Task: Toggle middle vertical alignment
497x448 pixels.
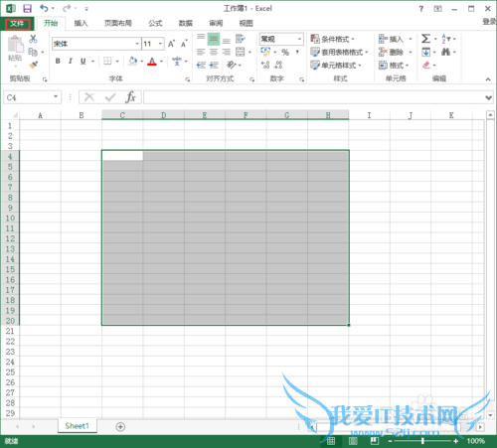Action: (x=214, y=39)
